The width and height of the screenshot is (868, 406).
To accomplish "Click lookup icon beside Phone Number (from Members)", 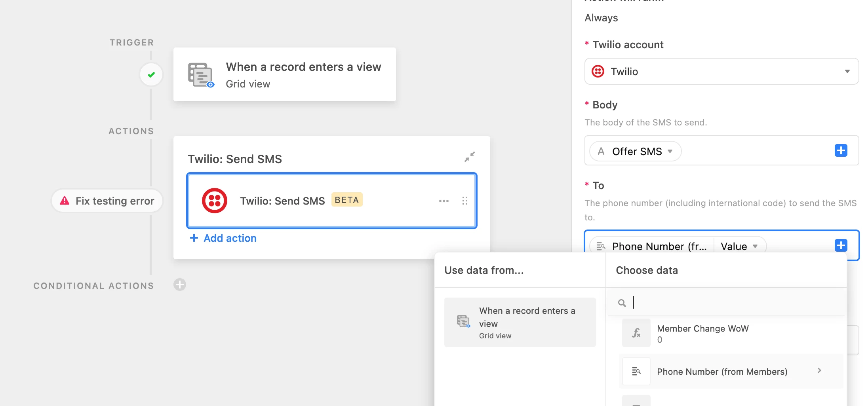I will tap(636, 371).
